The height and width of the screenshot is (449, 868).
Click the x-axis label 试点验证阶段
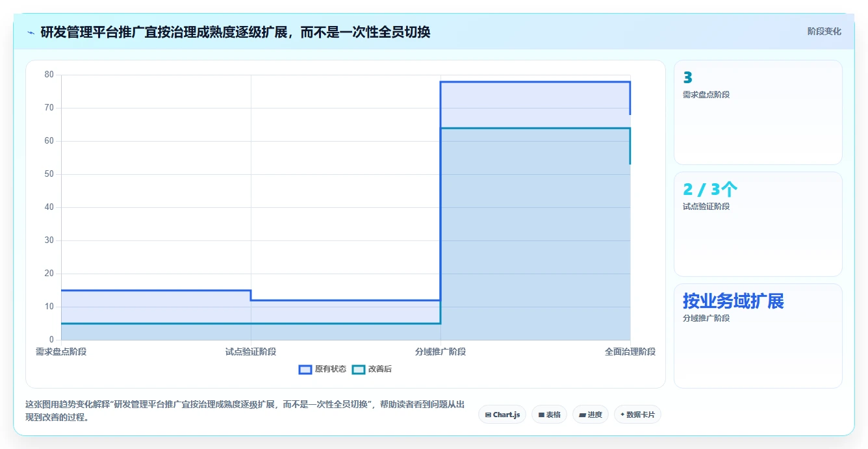click(251, 352)
